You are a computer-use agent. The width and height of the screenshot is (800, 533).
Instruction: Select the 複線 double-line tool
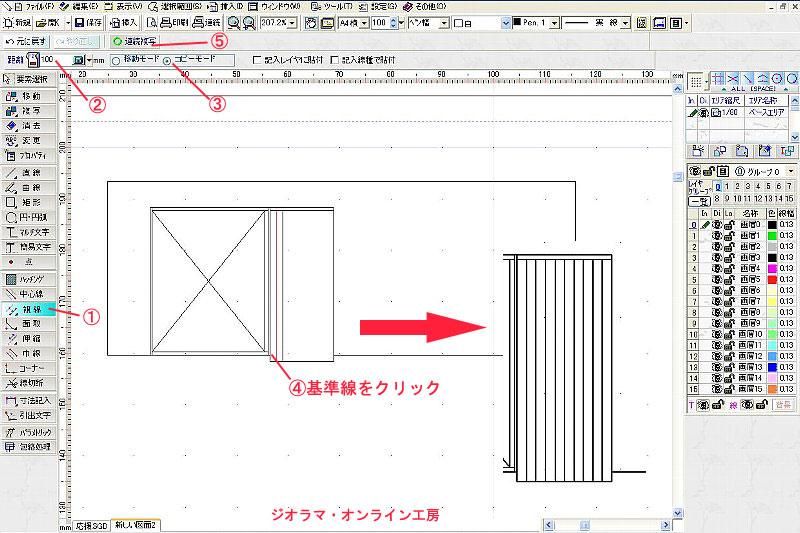coord(30,309)
